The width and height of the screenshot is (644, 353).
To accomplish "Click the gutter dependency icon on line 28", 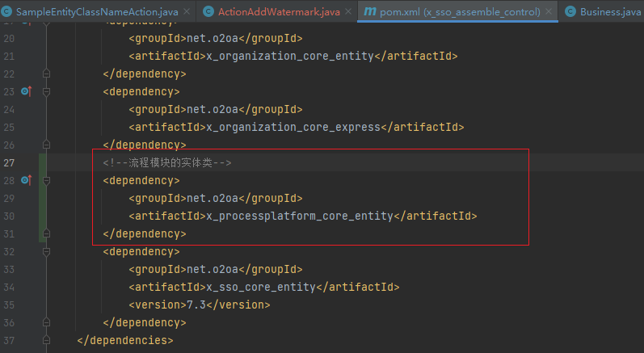I will pos(26,180).
